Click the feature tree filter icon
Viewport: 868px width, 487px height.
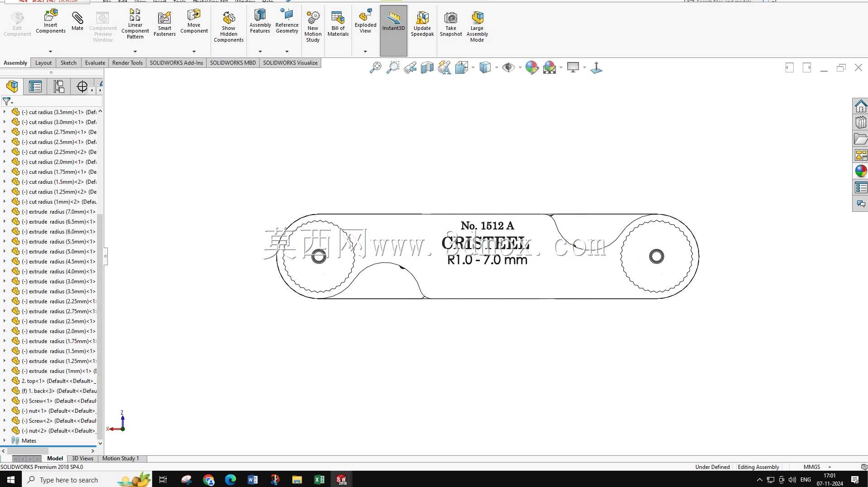tap(7, 101)
